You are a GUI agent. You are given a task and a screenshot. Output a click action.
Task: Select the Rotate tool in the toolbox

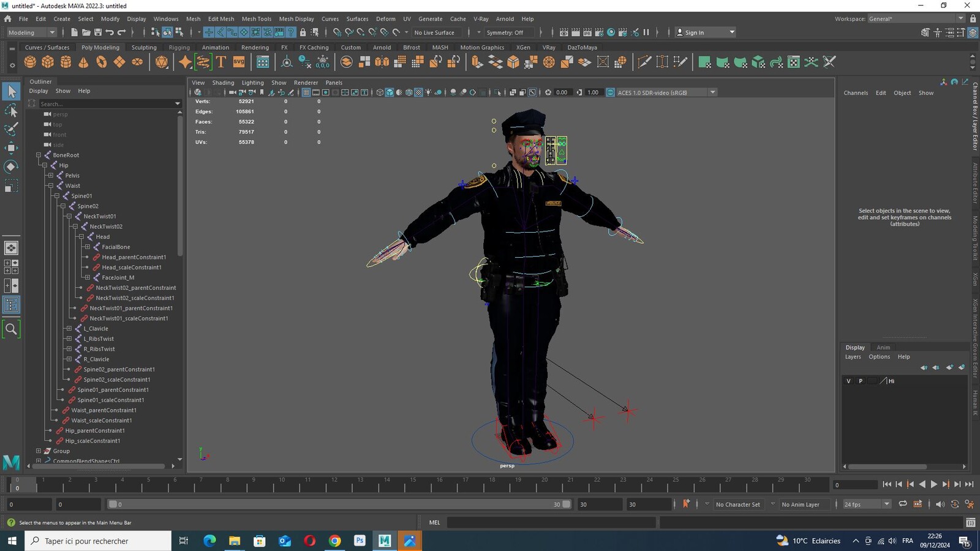click(x=11, y=167)
